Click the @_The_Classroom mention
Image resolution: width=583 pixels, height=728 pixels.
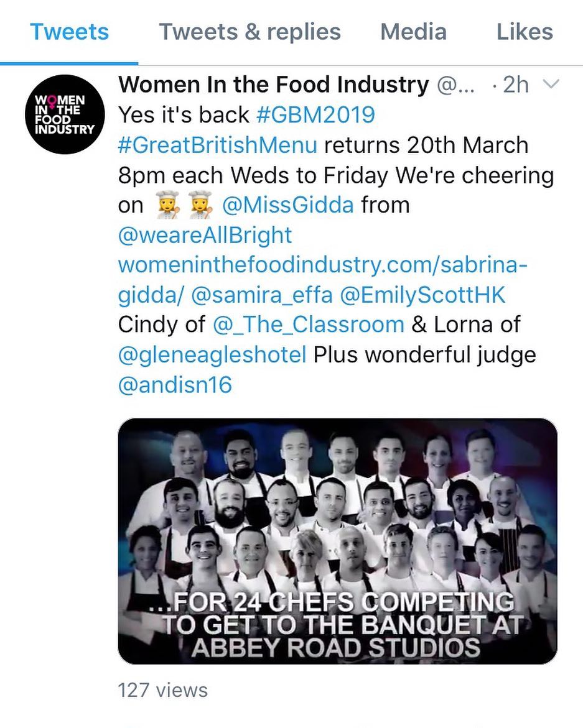coord(308,325)
